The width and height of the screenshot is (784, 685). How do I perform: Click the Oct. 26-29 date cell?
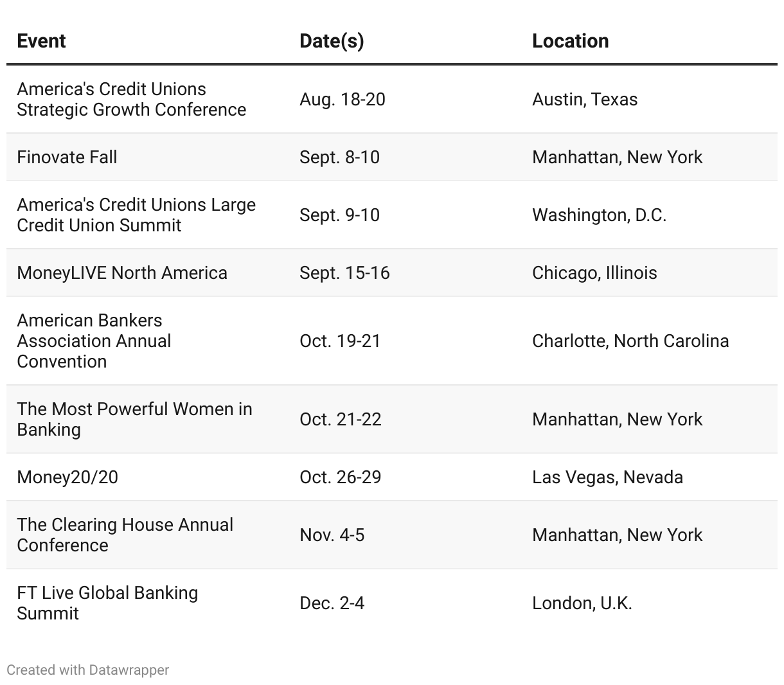coord(341,477)
